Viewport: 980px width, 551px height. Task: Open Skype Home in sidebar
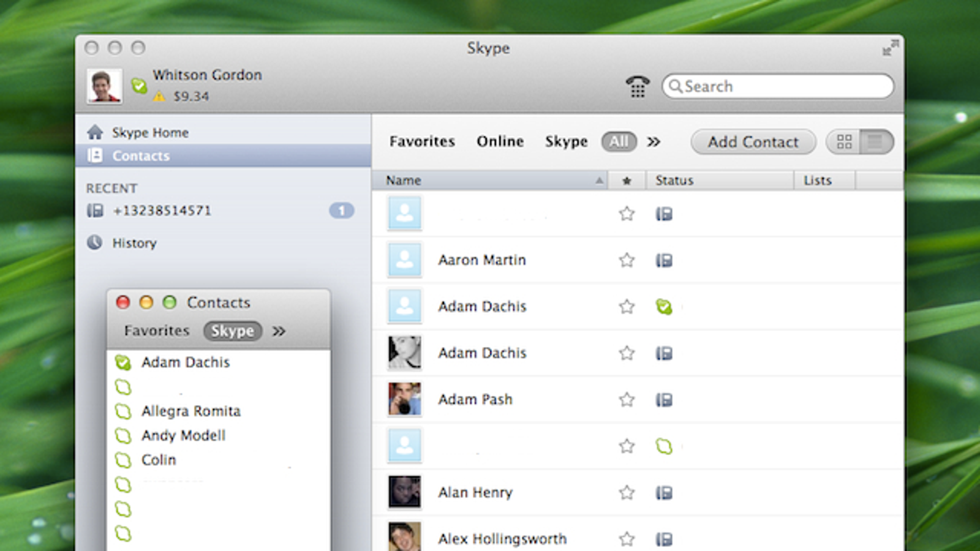point(150,132)
